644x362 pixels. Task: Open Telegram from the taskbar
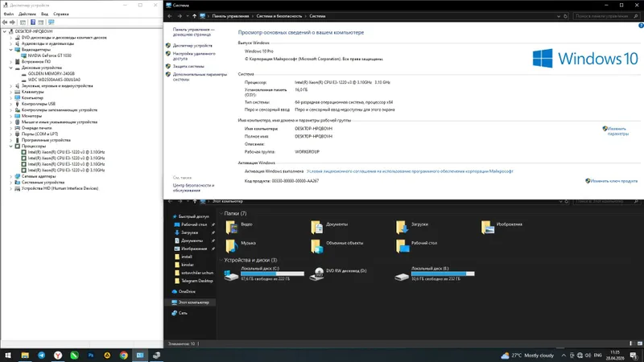tap(42, 356)
